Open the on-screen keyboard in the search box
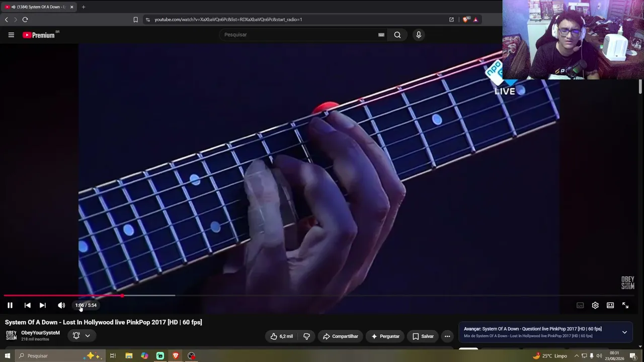The width and height of the screenshot is (644, 362). tap(381, 35)
